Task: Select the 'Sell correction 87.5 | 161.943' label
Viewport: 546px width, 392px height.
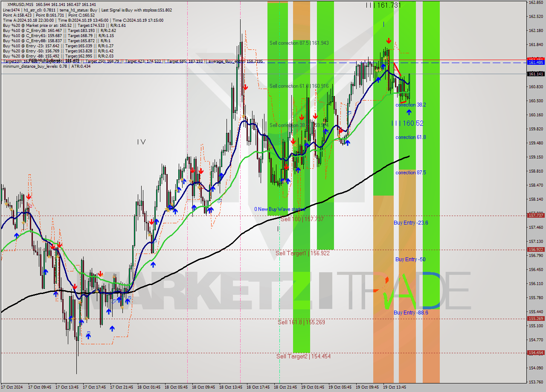Action: [299, 43]
